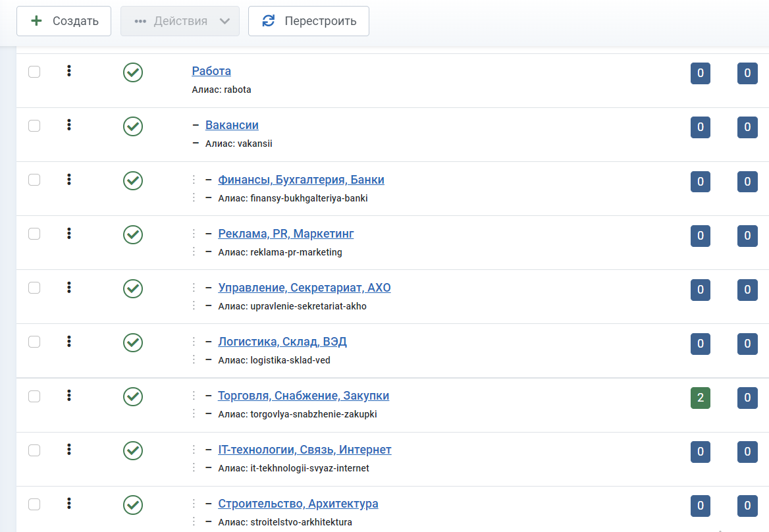This screenshot has width=769, height=532.
Task: Expand the Действия dropdown
Action: pyautogui.click(x=180, y=21)
